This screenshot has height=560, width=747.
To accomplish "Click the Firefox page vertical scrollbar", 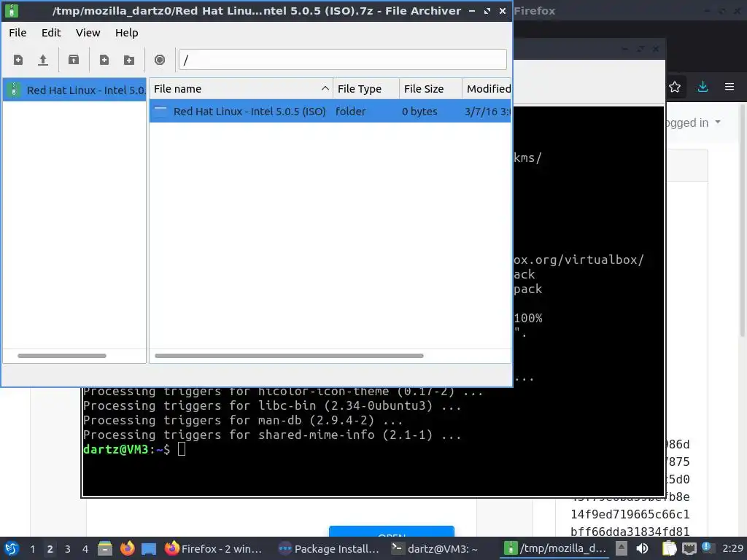I will (x=743, y=219).
